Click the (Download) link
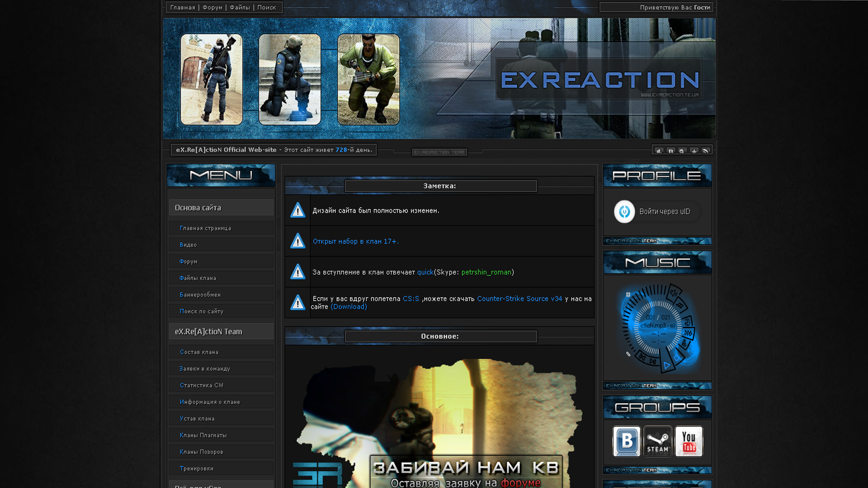 [x=349, y=307]
